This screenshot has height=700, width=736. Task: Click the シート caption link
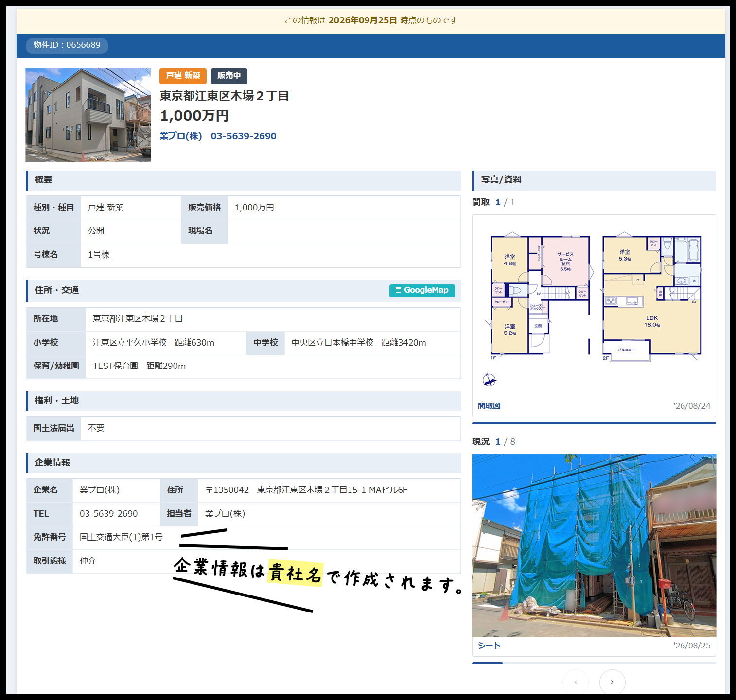[x=489, y=646]
